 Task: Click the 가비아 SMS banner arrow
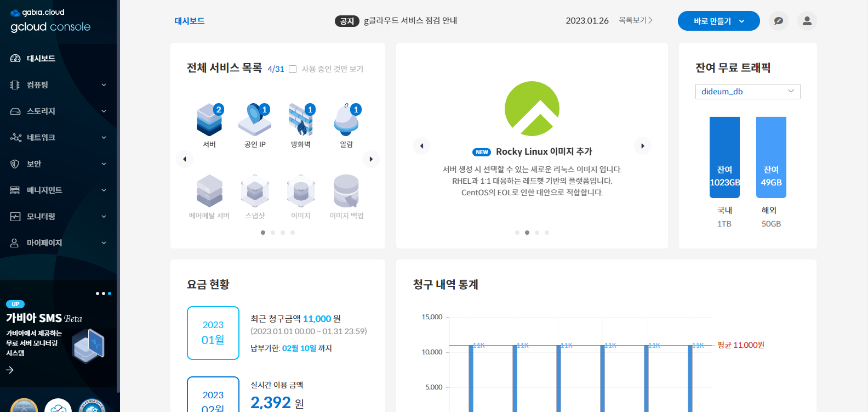pos(10,370)
